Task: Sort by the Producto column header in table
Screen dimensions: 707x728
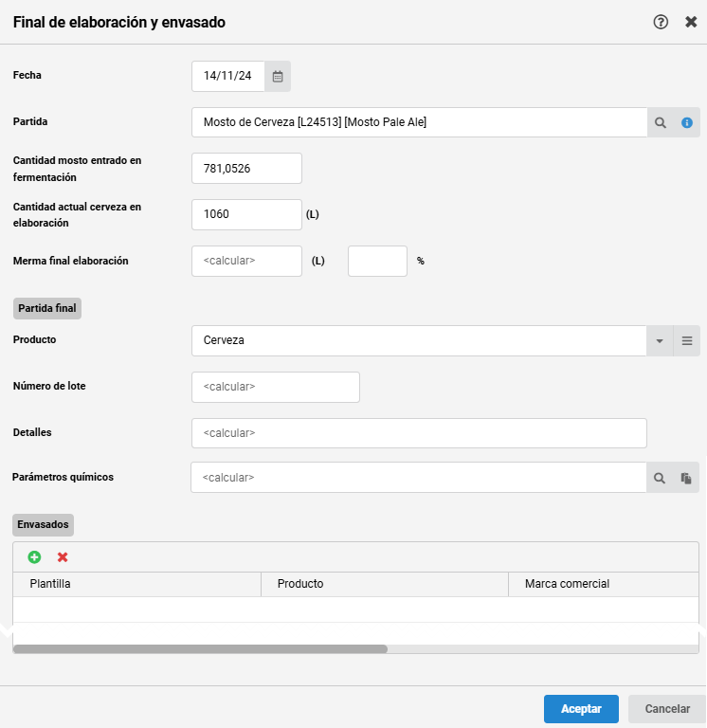Action: click(385, 584)
